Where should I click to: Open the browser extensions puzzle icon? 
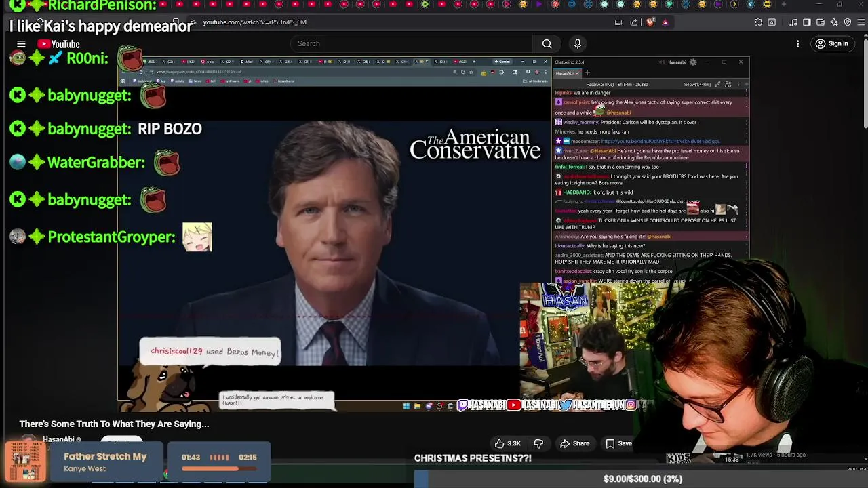[758, 22]
